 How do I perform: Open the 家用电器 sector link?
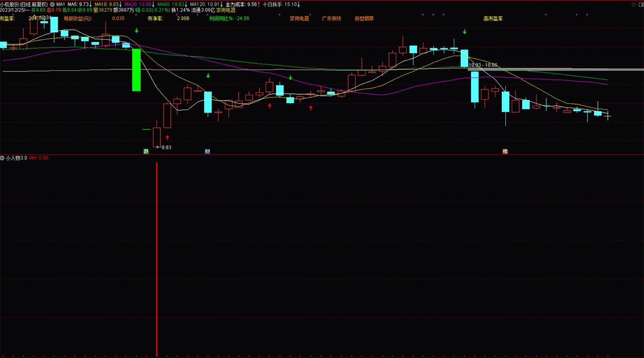pos(299,18)
